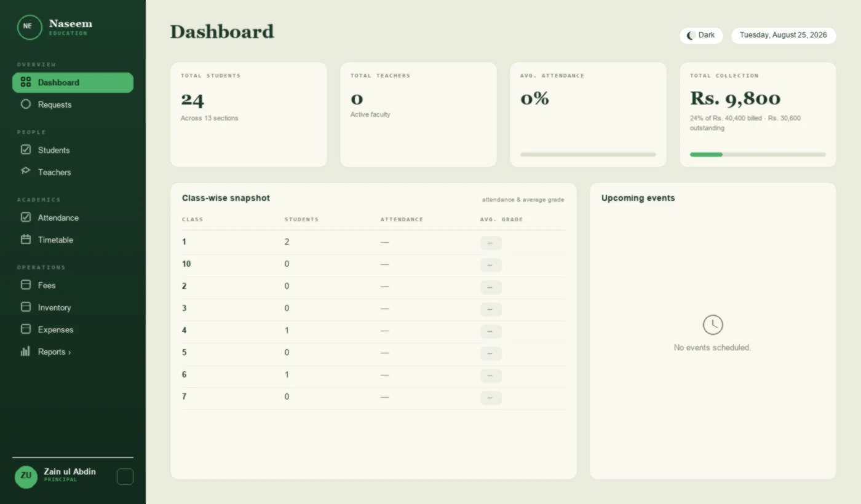
Task: Click the clock icon in Upcoming events
Action: click(x=713, y=325)
